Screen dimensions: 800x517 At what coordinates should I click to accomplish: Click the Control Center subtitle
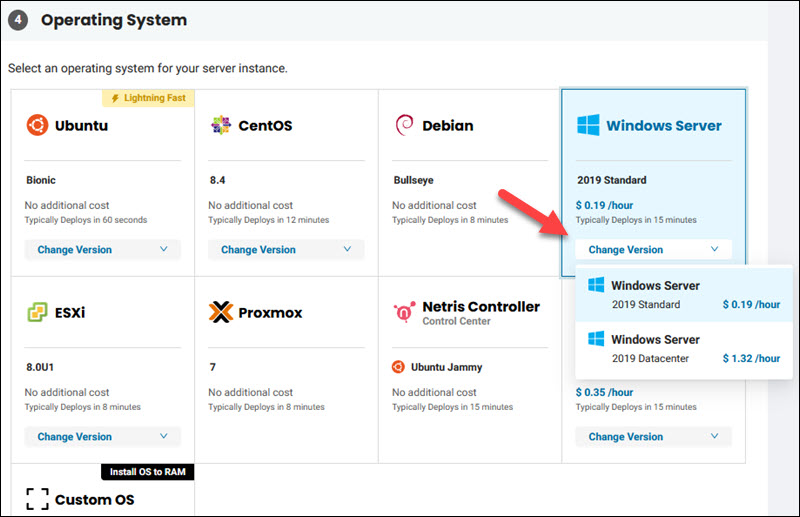(456, 321)
